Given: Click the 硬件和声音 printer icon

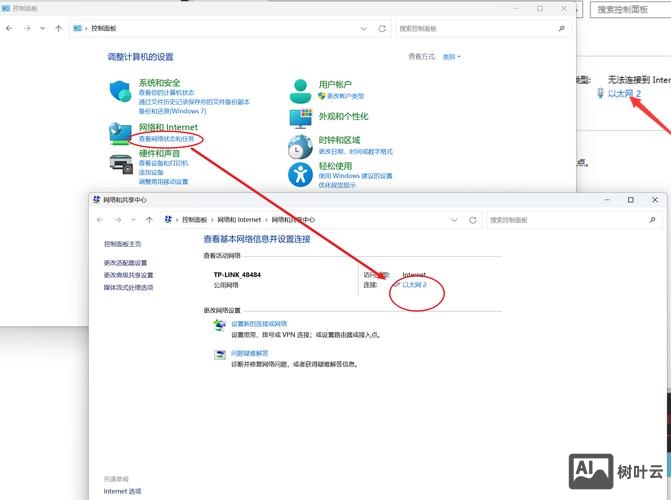Looking at the screenshot, I should click(x=122, y=164).
